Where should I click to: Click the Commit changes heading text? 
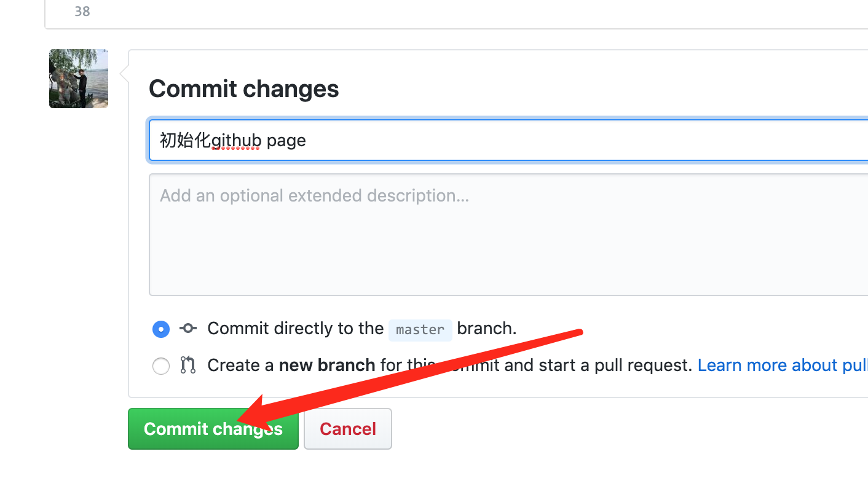(243, 89)
